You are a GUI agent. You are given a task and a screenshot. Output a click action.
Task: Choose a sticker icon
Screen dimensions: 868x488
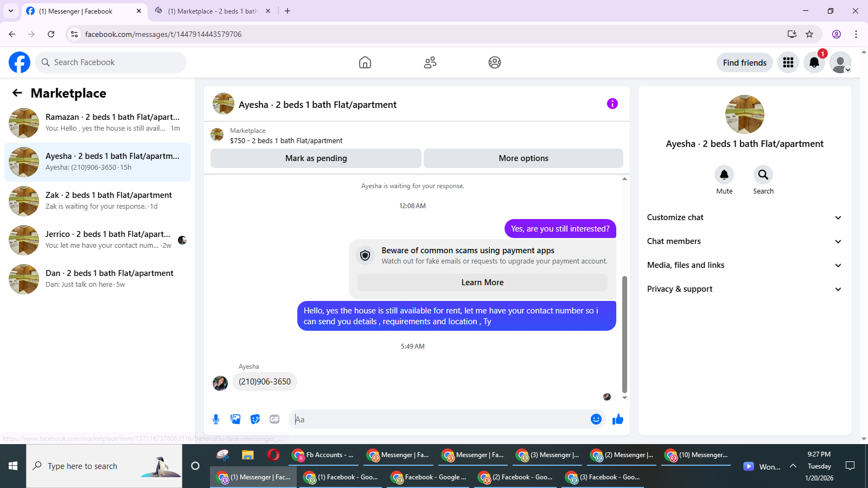pyautogui.click(x=255, y=419)
